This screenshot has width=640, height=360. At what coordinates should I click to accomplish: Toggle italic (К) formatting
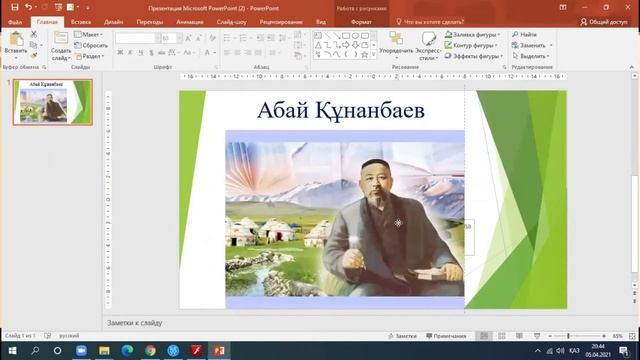click(130, 53)
